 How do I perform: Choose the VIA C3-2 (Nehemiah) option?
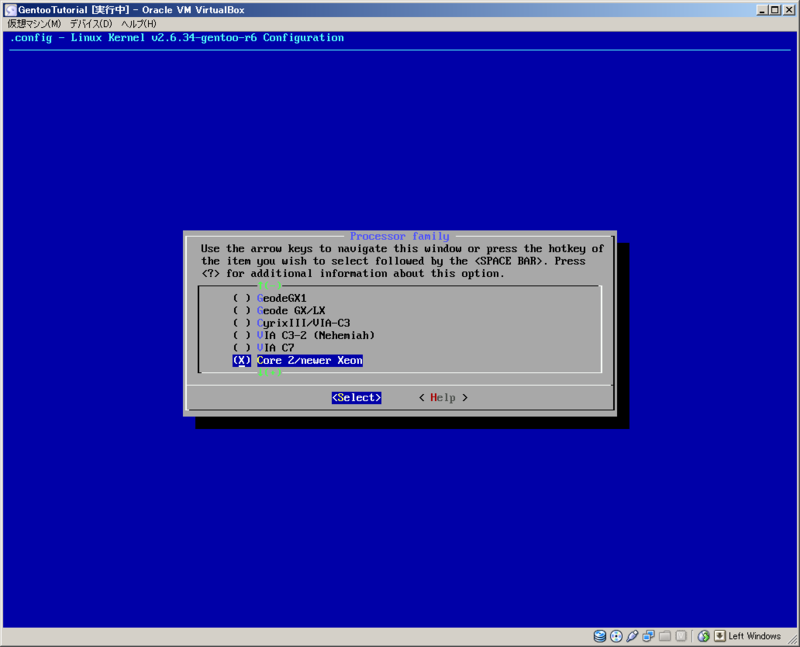tap(304, 335)
